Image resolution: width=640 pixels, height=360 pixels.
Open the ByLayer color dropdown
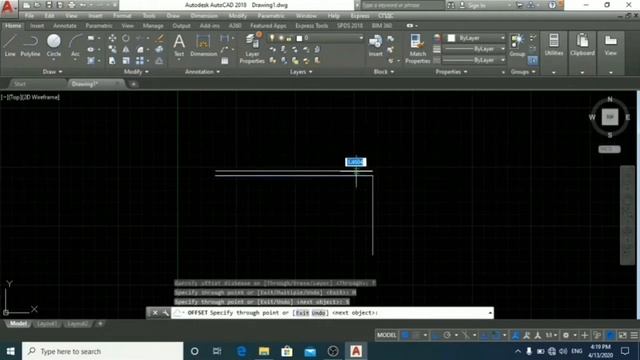(502, 38)
